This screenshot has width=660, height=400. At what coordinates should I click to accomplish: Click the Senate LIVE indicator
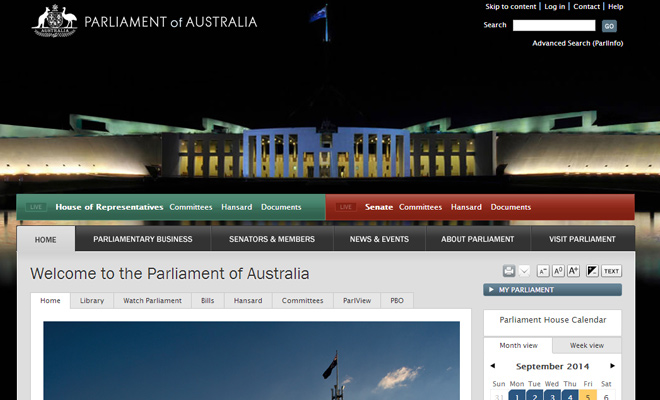coord(346,207)
